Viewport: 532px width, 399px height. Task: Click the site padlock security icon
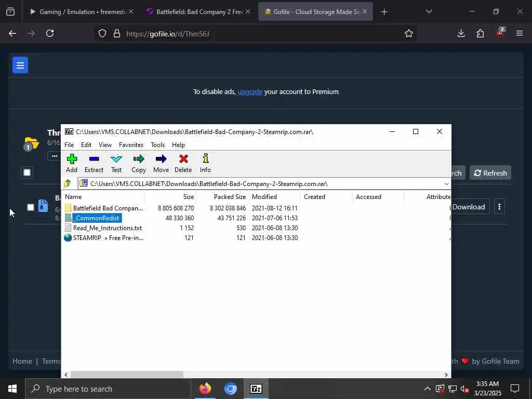(117, 33)
